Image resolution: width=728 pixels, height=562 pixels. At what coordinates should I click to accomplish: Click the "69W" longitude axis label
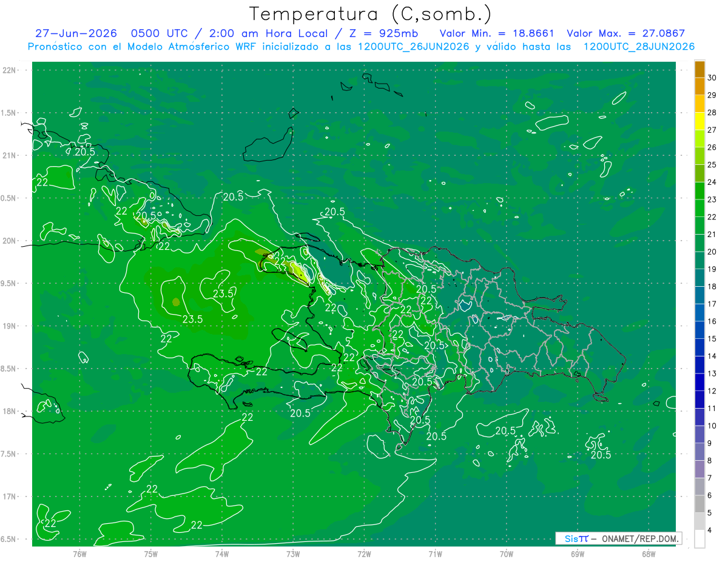(x=578, y=554)
